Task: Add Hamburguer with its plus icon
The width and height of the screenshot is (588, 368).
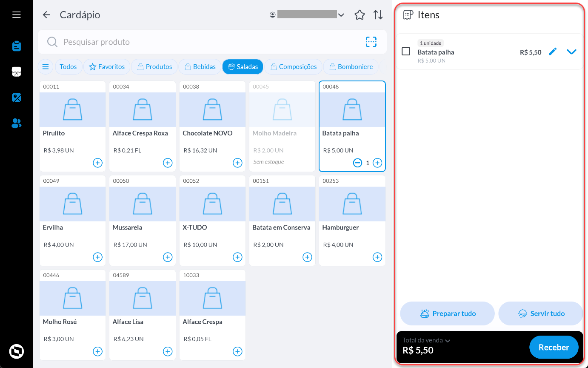Action: tap(377, 257)
